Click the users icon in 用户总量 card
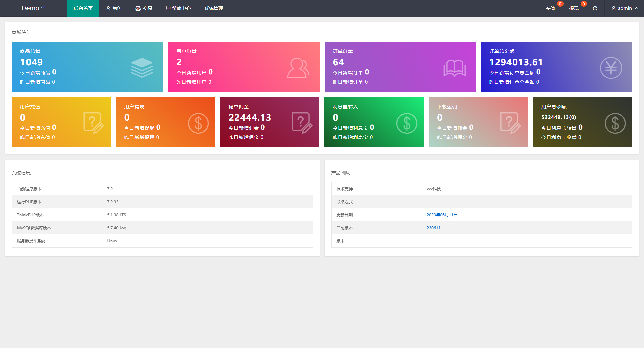Image resolution: width=644 pixels, height=348 pixels. [x=298, y=68]
